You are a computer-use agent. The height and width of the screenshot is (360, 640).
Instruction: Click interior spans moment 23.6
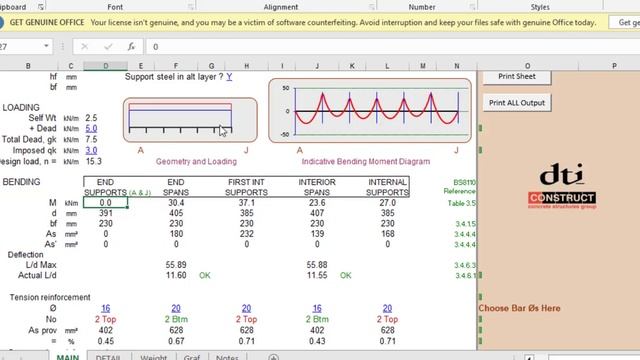(x=317, y=203)
